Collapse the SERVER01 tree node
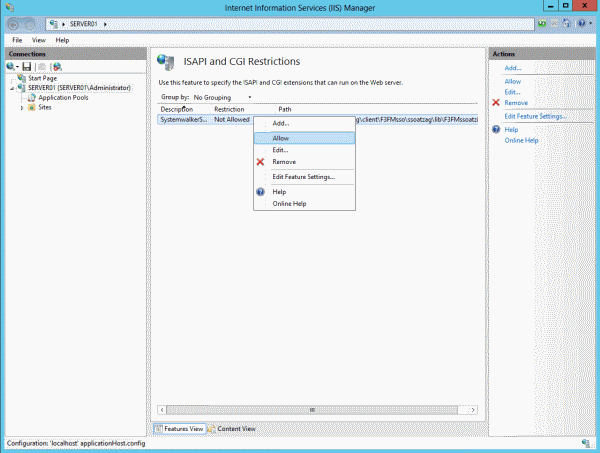Viewport: 600px width, 453px height. click(x=12, y=88)
